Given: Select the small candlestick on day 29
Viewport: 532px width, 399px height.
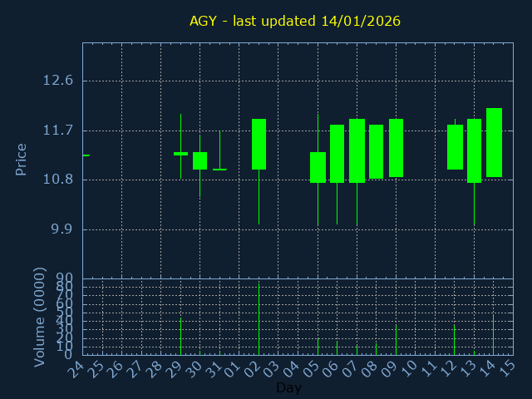Looking at the screenshot, I should 180,154.
